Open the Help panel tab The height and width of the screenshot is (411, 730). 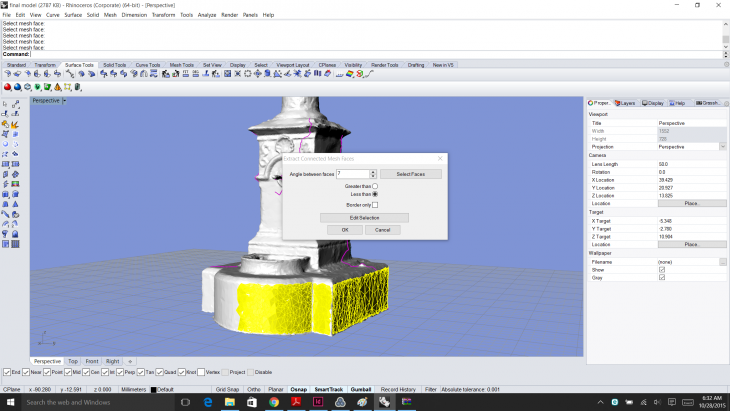click(679, 102)
